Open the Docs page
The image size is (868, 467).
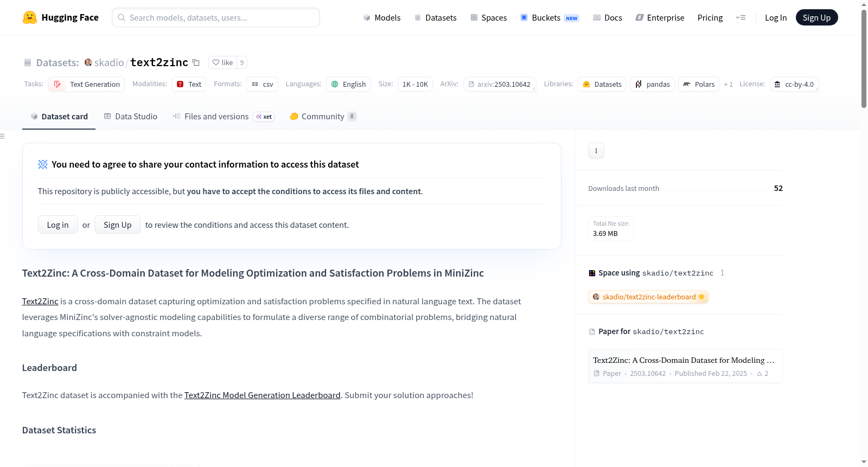point(608,17)
